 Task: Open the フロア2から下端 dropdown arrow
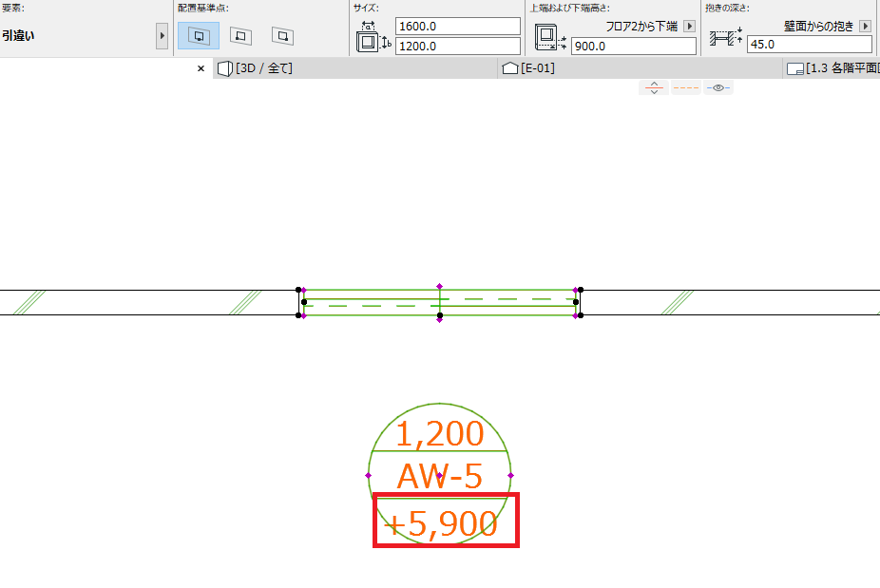[x=690, y=27]
